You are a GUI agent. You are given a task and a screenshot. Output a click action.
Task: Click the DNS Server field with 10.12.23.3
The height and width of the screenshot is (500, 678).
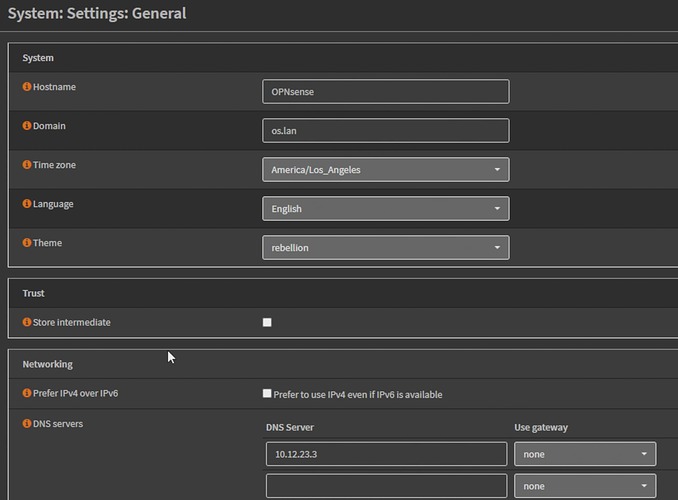[x=386, y=454]
